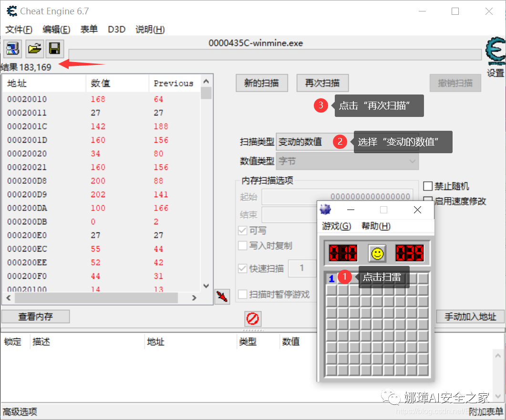
Task: Click the save floppy disk icon
Action: [x=54, y=49]
